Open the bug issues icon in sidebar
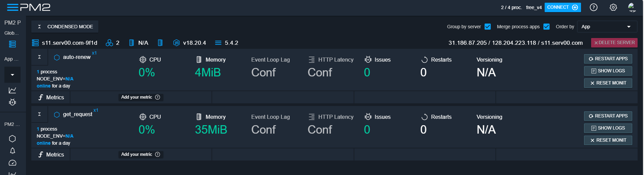 point(12,102)
